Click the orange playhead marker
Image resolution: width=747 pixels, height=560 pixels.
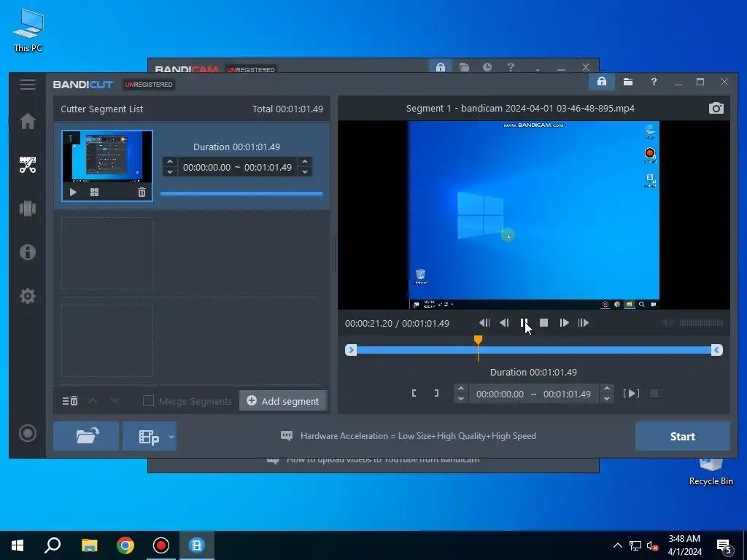tap(478, 340)
